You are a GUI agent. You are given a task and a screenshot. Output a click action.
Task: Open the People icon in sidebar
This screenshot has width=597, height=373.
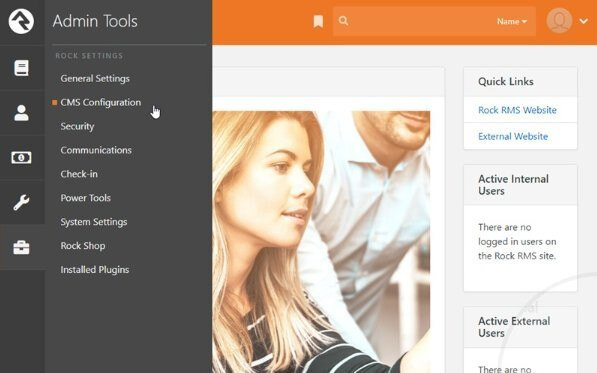21,113
